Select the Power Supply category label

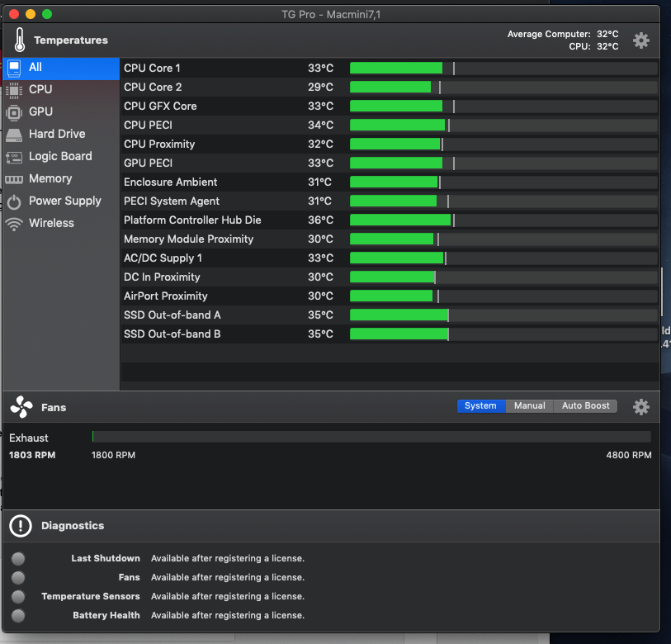click(x=65, y=201)
